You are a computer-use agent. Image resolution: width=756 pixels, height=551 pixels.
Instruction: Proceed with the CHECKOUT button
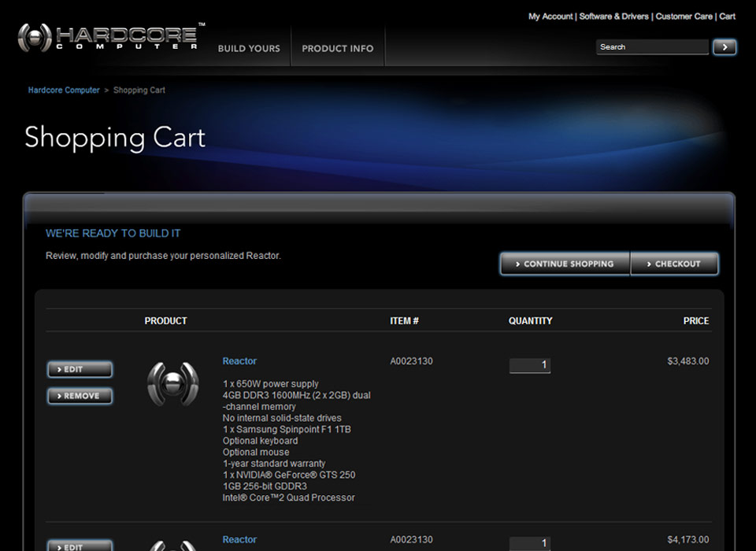coord(674,264)
